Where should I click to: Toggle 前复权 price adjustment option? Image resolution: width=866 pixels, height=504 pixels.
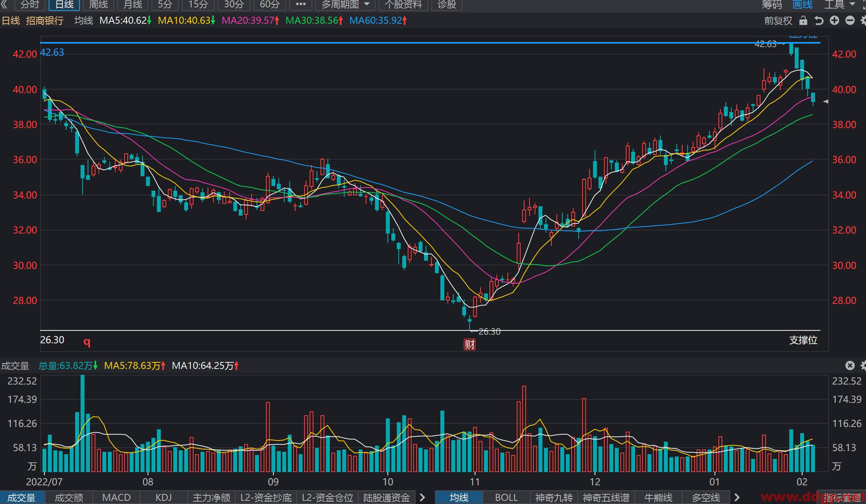point(778,21)
